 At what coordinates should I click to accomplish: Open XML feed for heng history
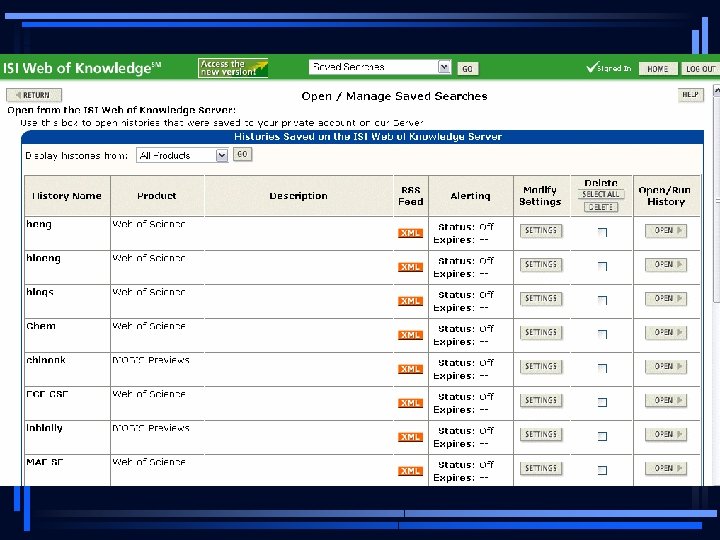pyautogui.click(x=410, y=233)
